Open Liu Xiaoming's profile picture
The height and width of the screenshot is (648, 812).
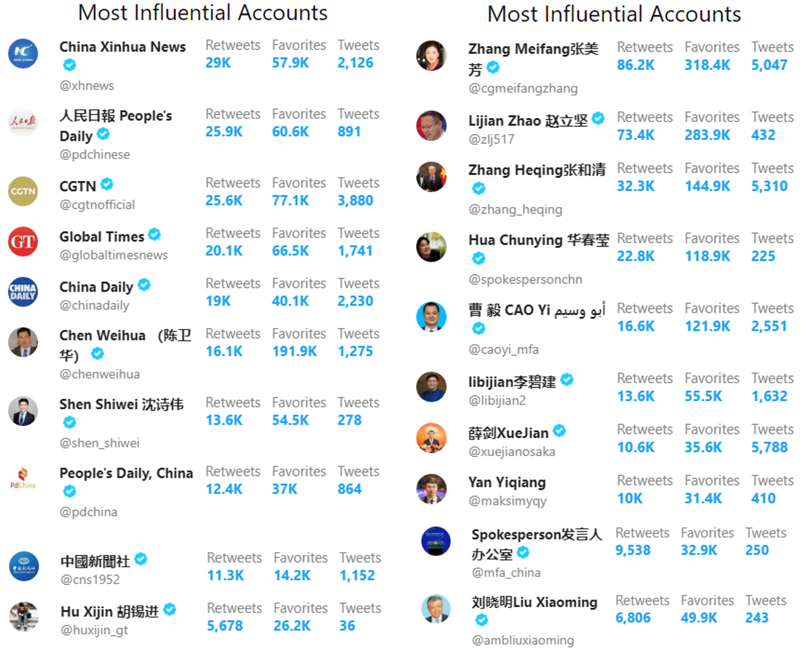pos(436,609)
